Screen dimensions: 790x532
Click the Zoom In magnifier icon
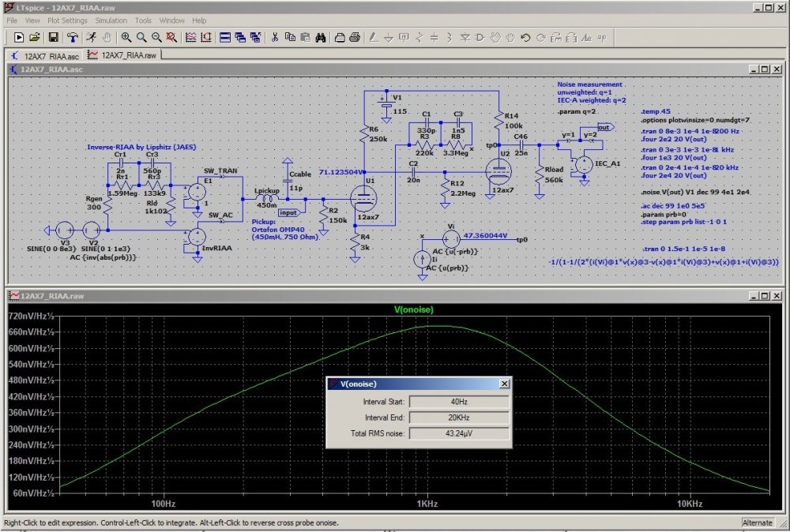126,37
